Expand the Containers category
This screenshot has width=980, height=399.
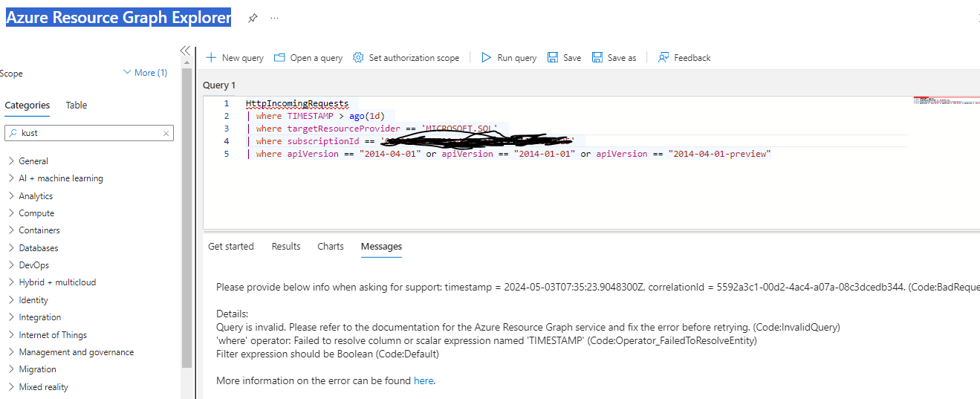click(x=11, y=230)
